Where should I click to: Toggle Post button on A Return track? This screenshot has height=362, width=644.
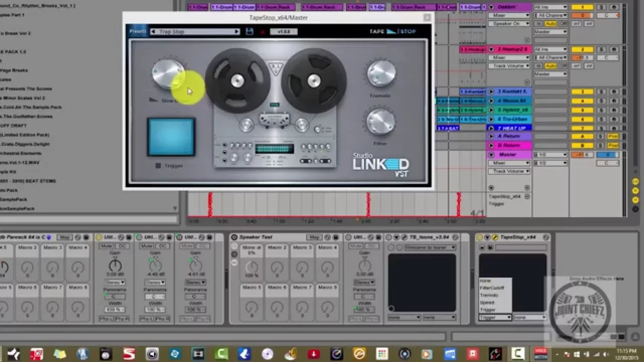[613, 136]
